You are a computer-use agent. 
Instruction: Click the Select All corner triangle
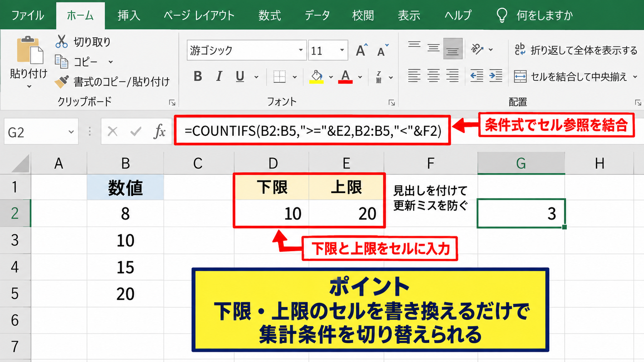(x=20, y=163)
